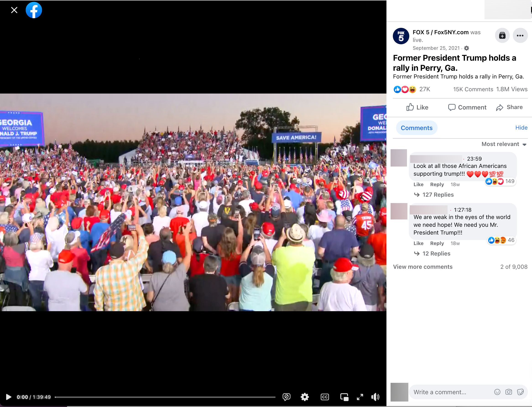Toggle closed captions CC button
Screen dimensions: 532x407
tap(325, 397)
